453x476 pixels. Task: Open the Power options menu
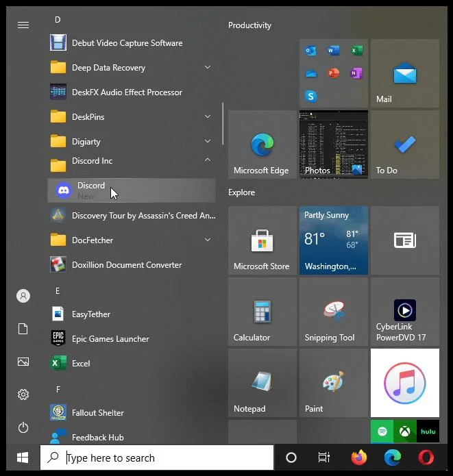pyautogui.click(x=23, y=428)
